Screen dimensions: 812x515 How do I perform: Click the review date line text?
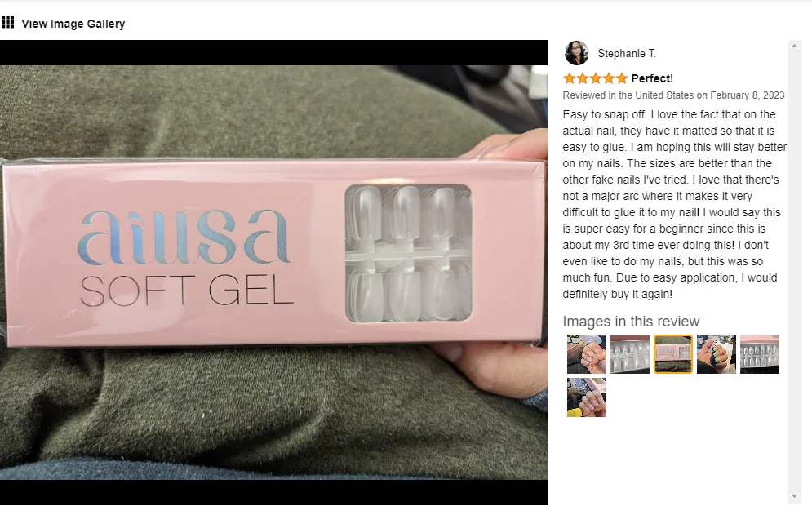point(673,95)
